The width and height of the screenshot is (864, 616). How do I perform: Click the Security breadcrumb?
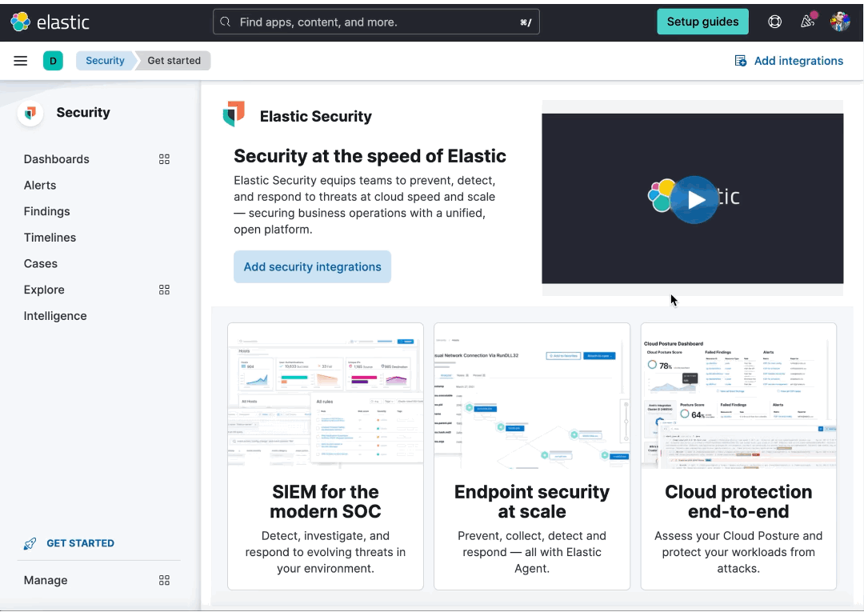coord(105,61)
